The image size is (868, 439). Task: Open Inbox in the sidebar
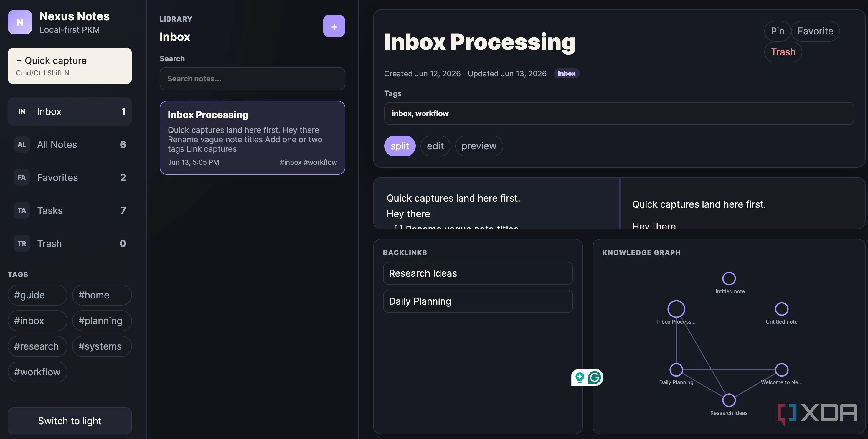pyautogui.click(x=70, y=112)
